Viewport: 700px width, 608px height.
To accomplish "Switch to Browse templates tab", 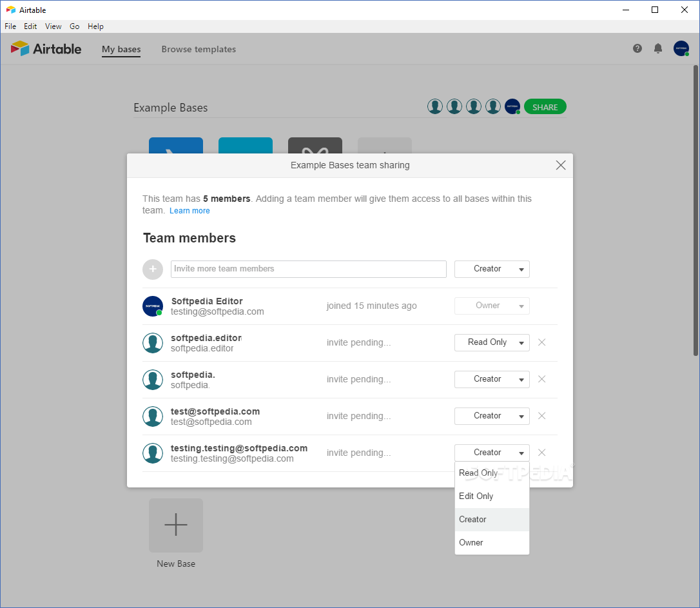I will click(199, 49).
